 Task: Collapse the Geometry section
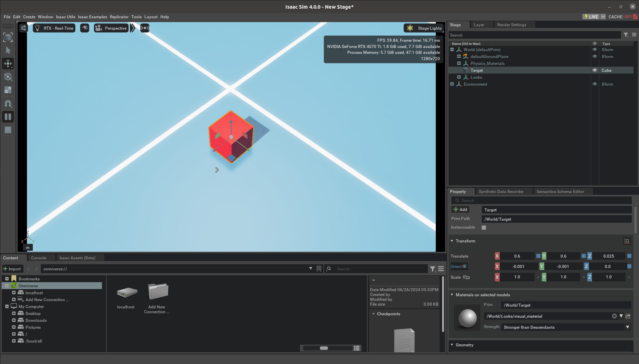point(452,345)
